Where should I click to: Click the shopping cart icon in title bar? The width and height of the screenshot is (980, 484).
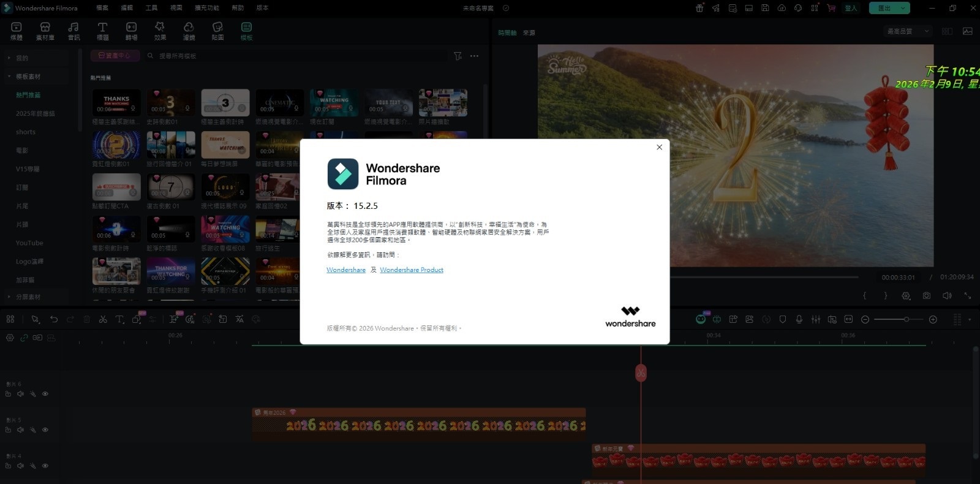tap(831, 8)
